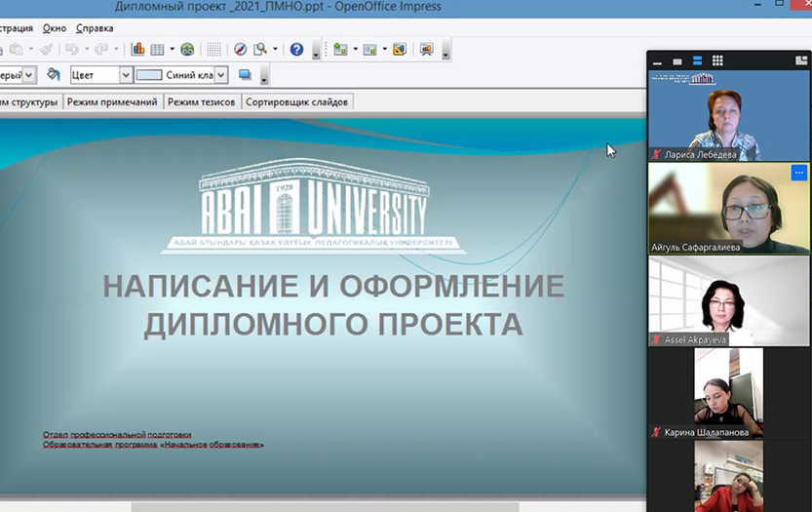The height and width of the screenshot is (512, 812).
Task: Toggle the display grid toolbar button
Action: tap(213, 49)
